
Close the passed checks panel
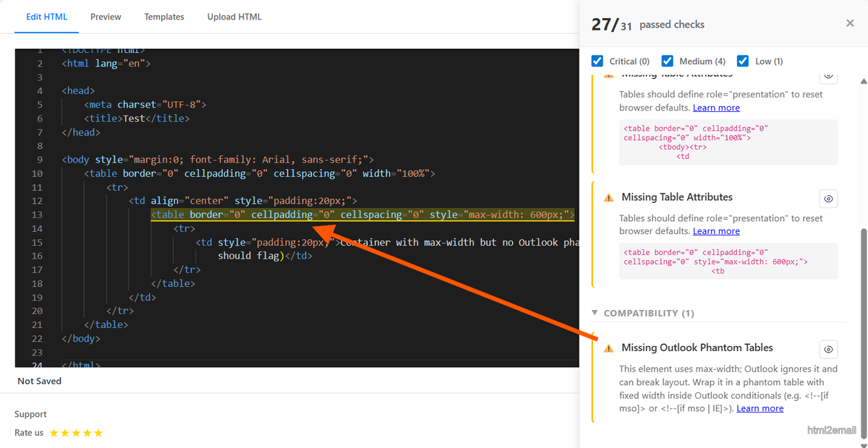tap(850, 22)
